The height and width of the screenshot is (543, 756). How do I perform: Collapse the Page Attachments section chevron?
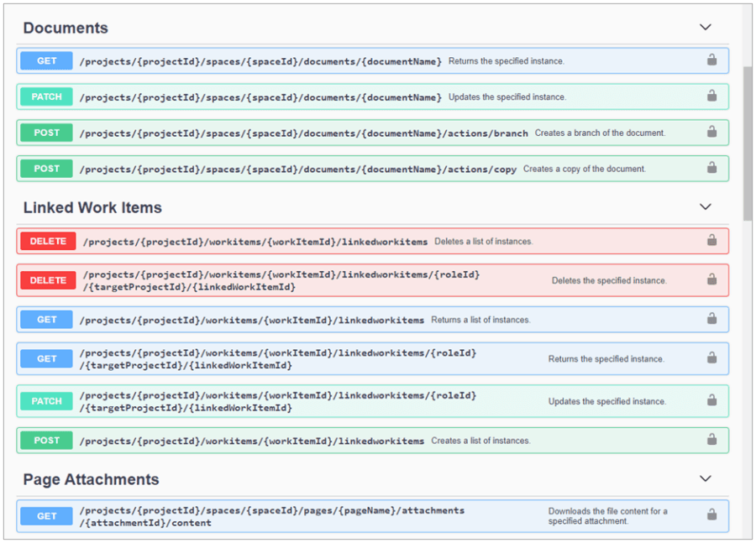[x=705, y=479]
